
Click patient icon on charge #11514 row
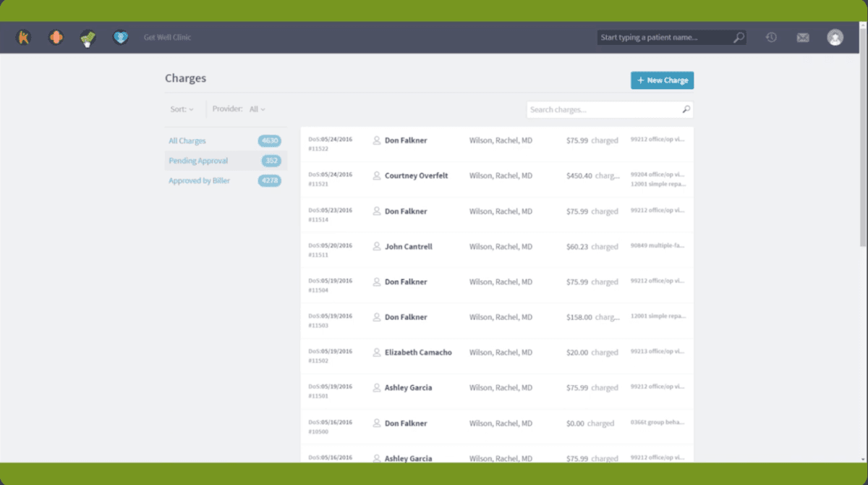(377, 211)
